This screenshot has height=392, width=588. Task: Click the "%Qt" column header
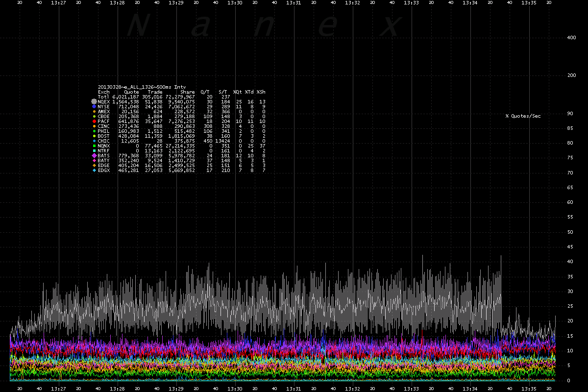pyautogui.click(x=238, y=92)
